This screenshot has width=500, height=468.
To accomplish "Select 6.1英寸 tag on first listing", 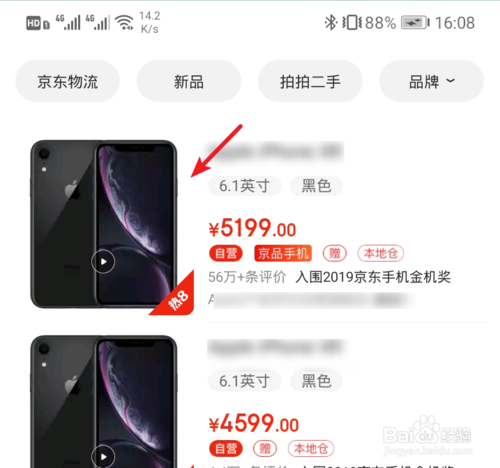I will pos(245,186).
